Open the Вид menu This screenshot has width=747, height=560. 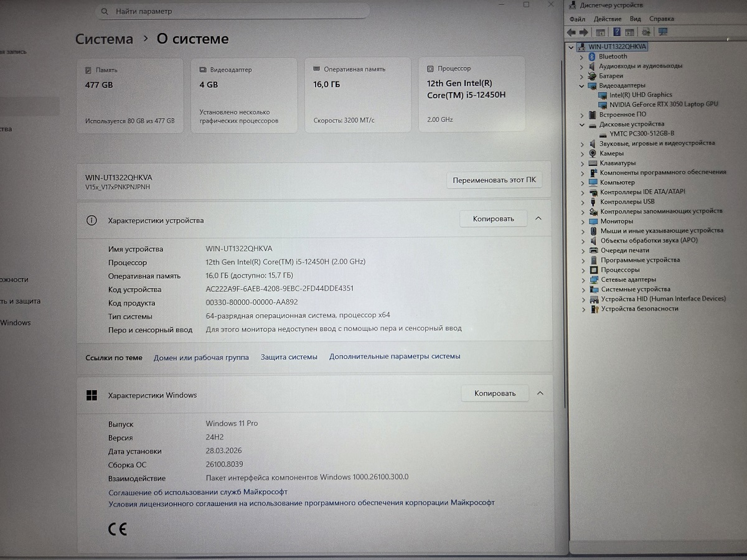coord(635,19)
